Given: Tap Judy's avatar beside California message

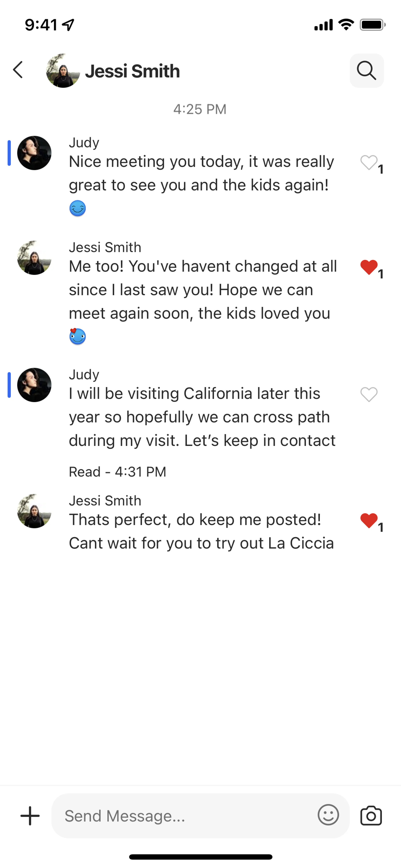Looking at the screenshot, I should (x=34, y=385).
